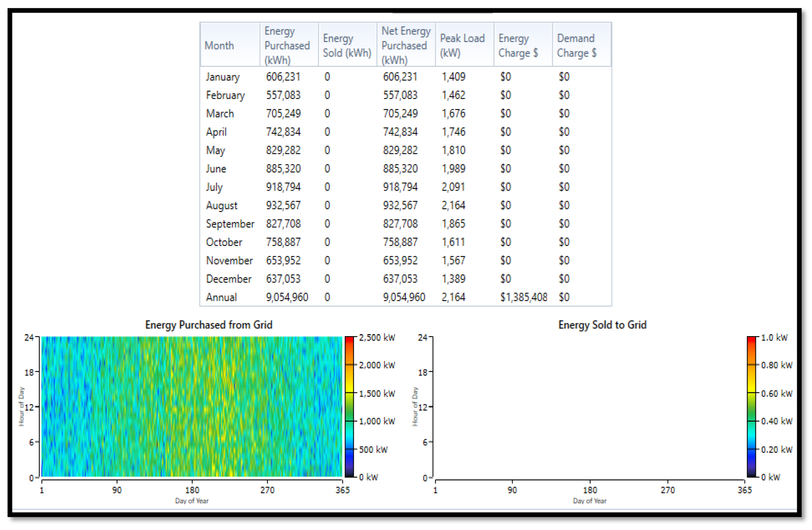Select the January row
Image resolution: width=812 pixels, height=530 pixels.
(223, 77)
